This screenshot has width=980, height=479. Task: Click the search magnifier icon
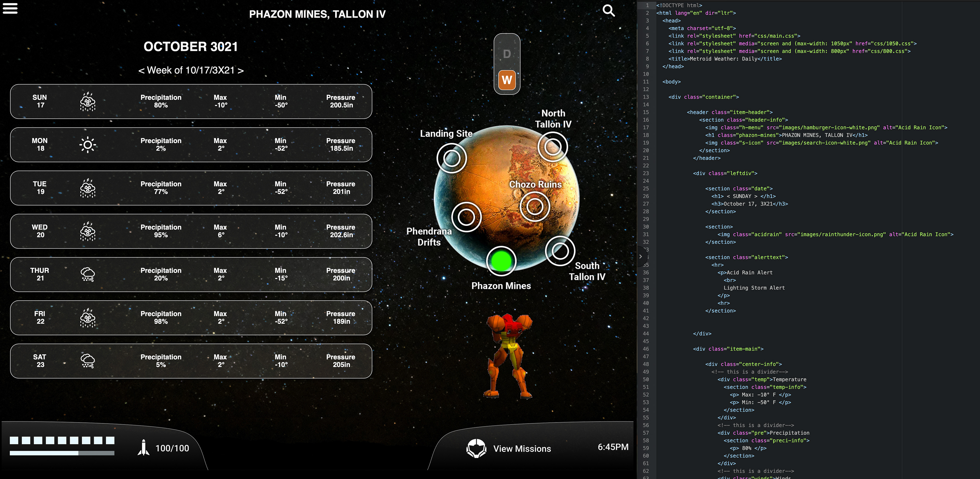coord(609,10)
